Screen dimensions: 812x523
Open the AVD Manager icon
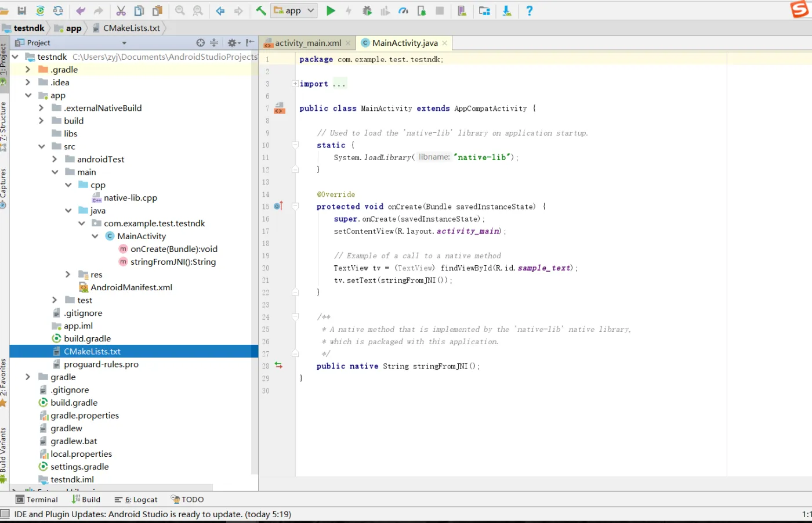pyautogui.click(x=462, y=10)
